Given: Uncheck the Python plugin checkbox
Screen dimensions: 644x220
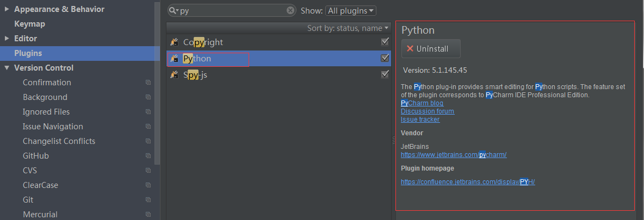Looking at the screenshot, I should (x=385, y=58).
